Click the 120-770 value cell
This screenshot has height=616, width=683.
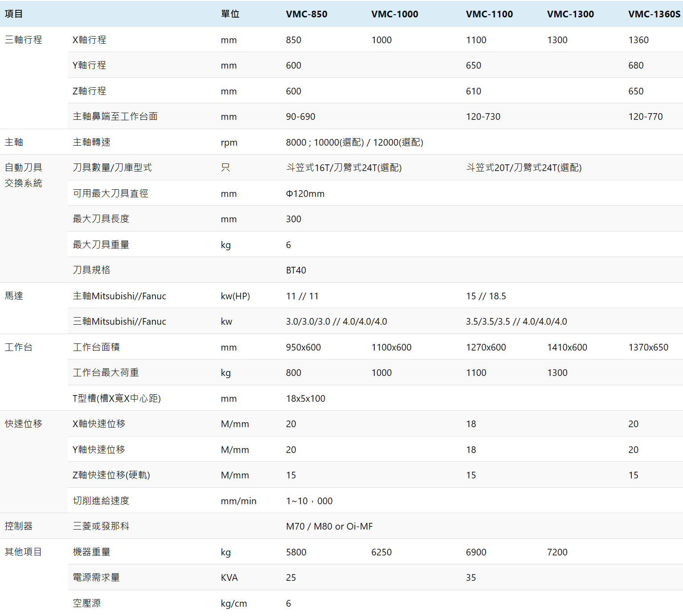pos(646,117)
